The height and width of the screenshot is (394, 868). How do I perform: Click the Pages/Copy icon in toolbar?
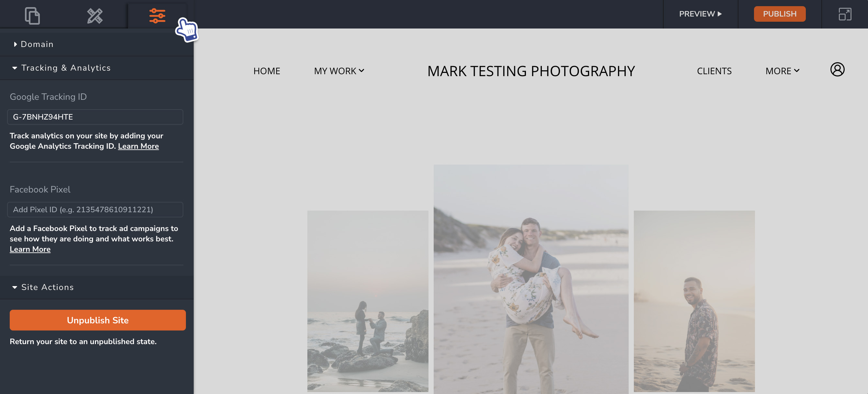[31, 15]
